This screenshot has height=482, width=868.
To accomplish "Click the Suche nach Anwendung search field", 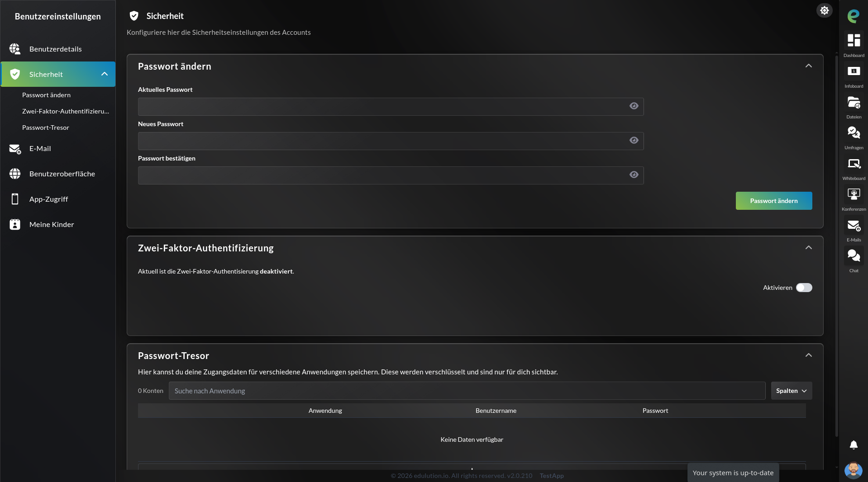I will (467, 391).
